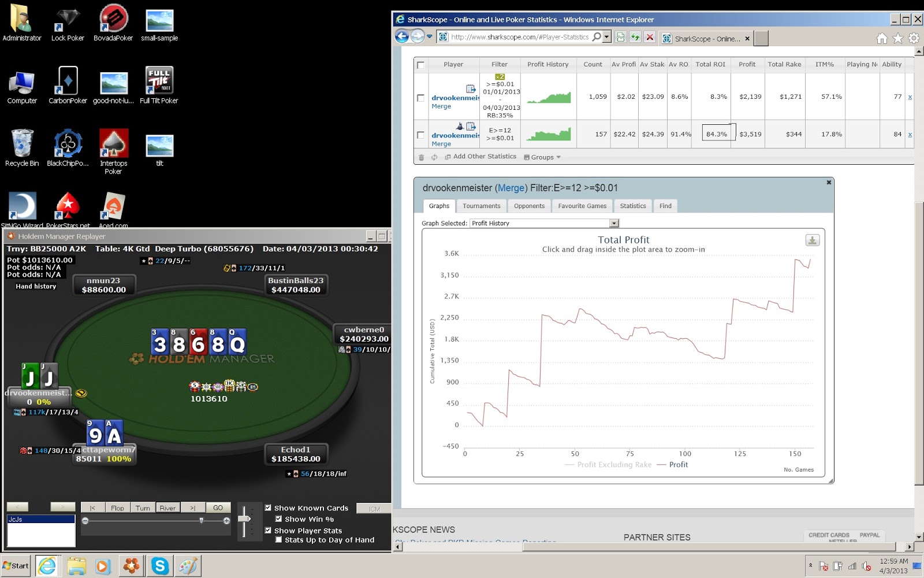Viewport: 924px width, 578px height.
Task: Toggle Show Win % checkbox
Action: [x=278, y=519]
